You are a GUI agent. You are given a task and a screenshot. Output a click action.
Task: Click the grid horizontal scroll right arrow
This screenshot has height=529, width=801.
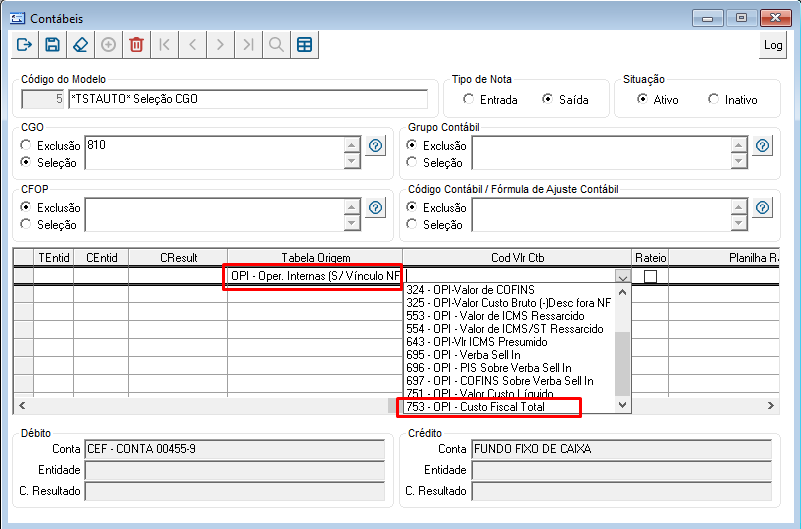(771, 405)
